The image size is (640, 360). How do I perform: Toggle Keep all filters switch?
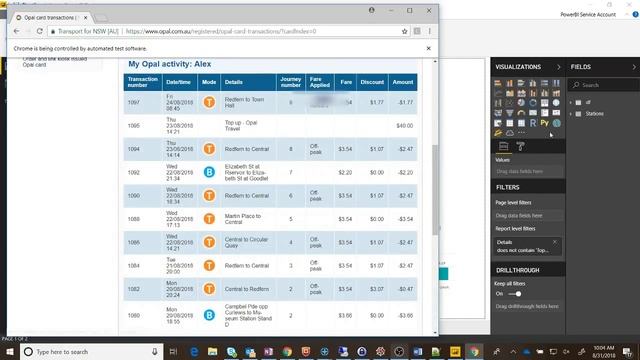pos(515,294)
